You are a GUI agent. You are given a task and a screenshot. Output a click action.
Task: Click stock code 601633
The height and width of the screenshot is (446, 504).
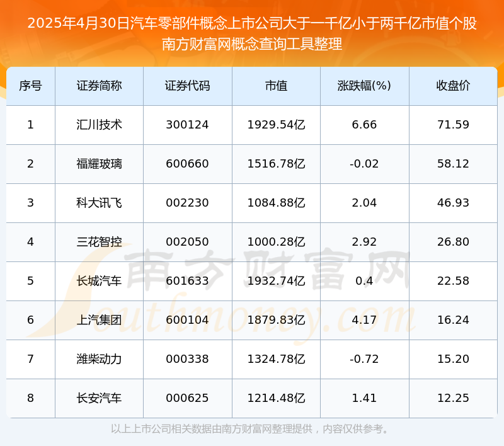(187, 281)
